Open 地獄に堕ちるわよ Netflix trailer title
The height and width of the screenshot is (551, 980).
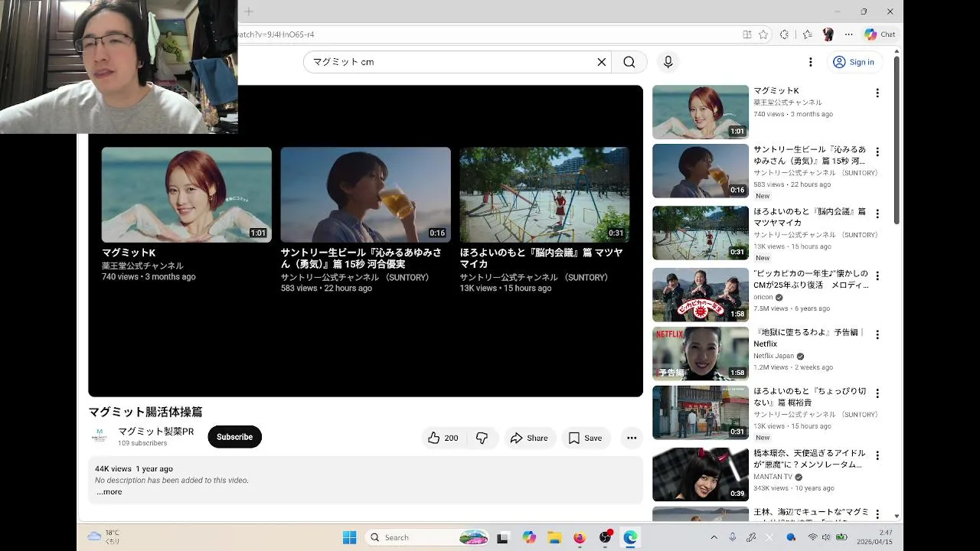pos(809,338)
